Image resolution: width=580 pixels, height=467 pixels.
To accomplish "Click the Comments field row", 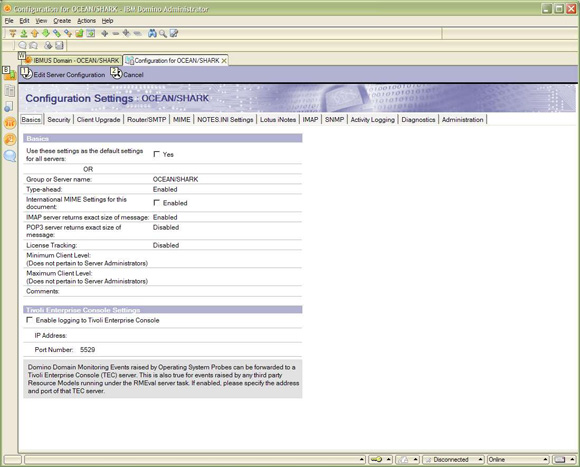I will click(x=163, y=291).
